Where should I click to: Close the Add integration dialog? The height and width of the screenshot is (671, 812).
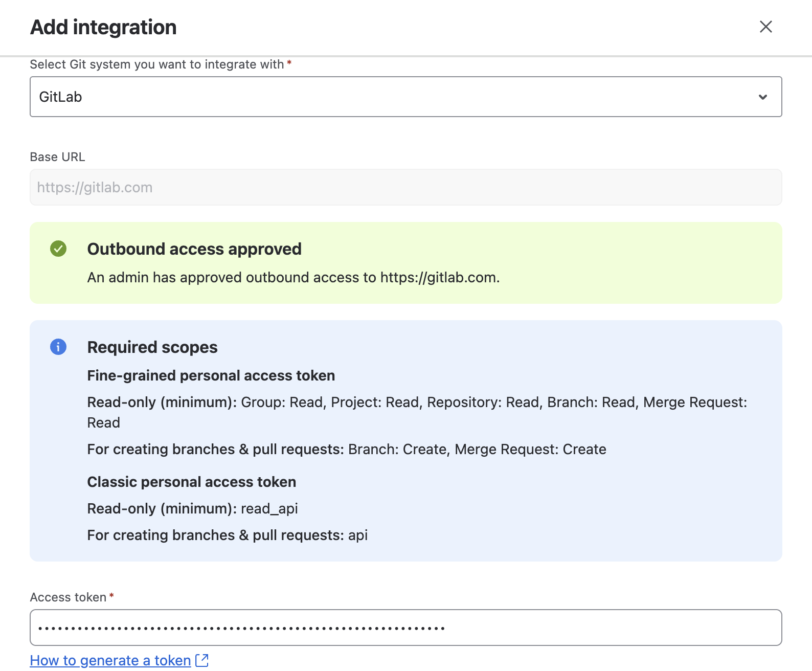[x=765, y=27]
